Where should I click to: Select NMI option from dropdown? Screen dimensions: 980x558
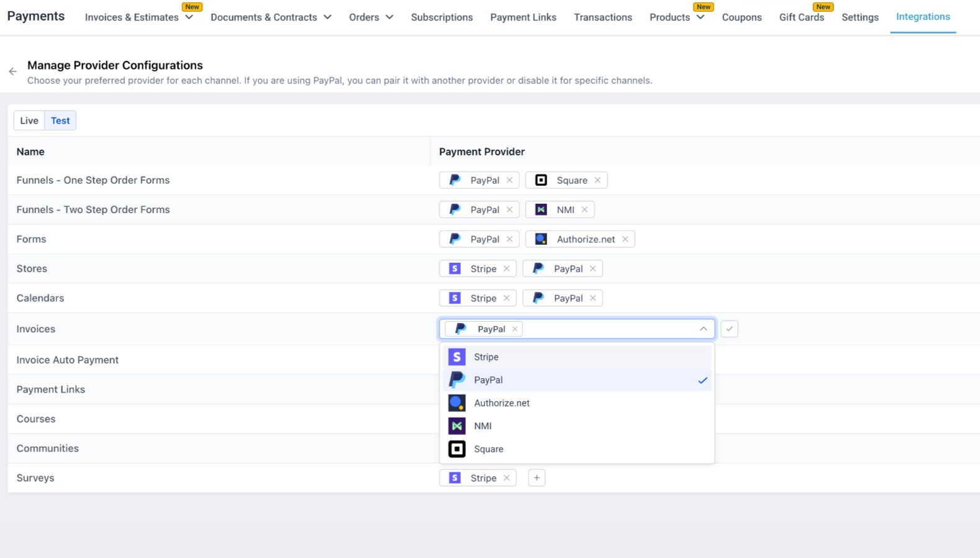pos(577,426)
